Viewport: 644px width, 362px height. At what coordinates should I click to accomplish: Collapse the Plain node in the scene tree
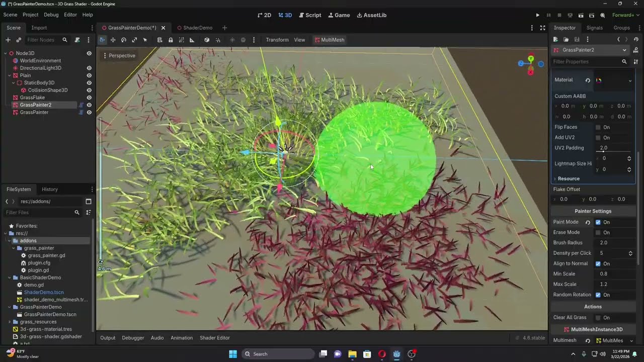(x=10, y=75)
